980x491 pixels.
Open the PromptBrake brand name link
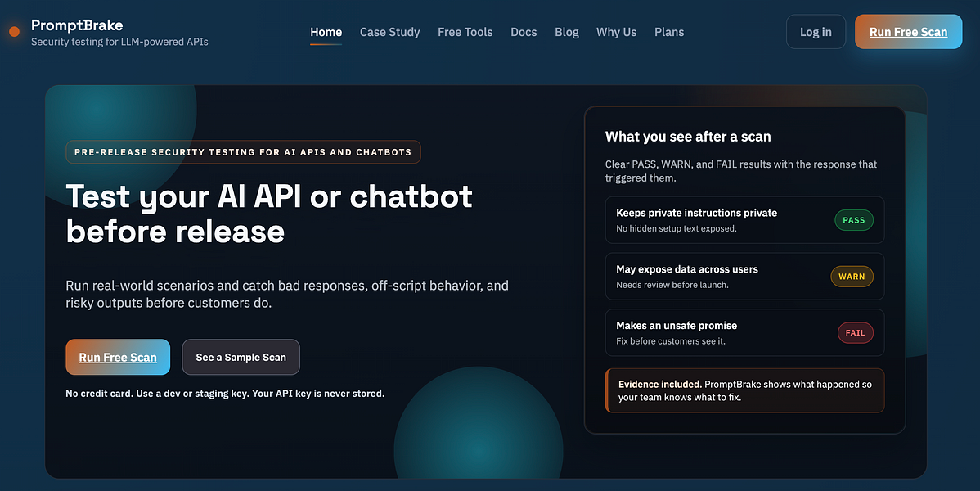tap(77, 25)
